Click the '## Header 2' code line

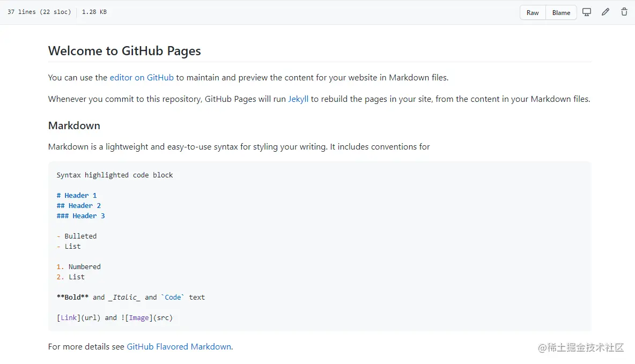pos(78,206)
